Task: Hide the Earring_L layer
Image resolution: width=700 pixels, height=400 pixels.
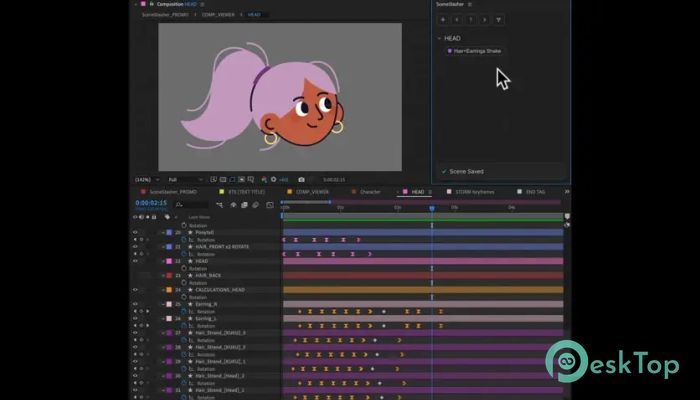Action: tap(135, 318)
